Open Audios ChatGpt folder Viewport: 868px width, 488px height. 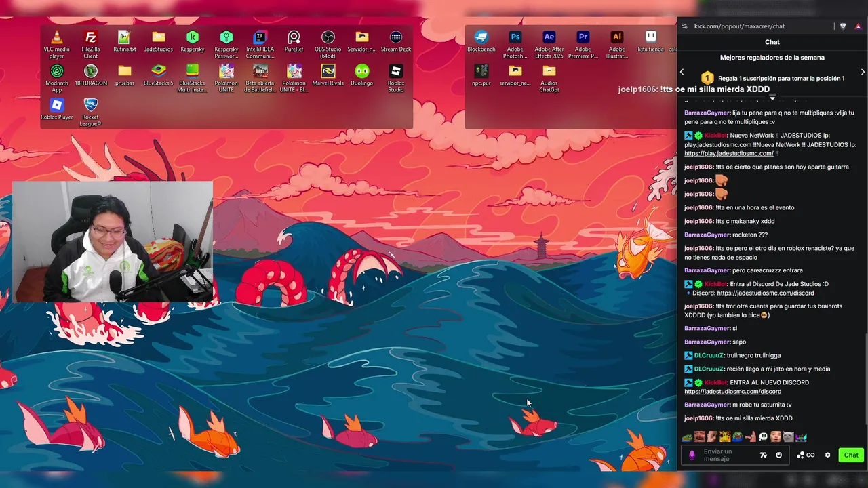point(549,78)
